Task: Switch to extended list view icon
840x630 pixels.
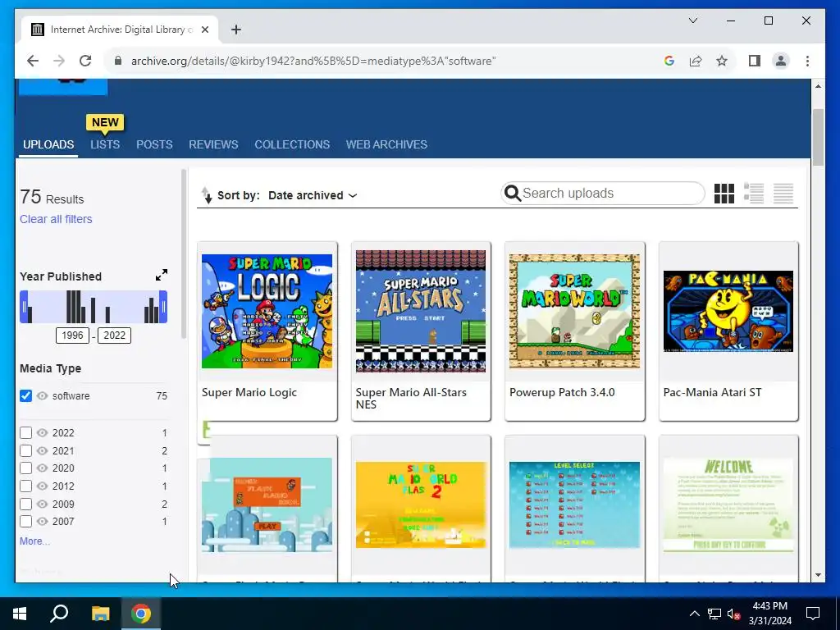Action: pyautogui.click(x=753, y=194)
